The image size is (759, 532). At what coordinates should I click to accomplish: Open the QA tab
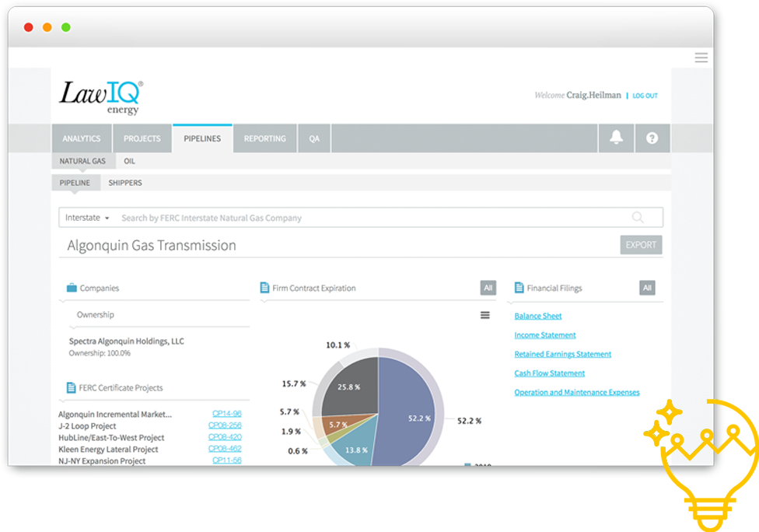(314, 138)
